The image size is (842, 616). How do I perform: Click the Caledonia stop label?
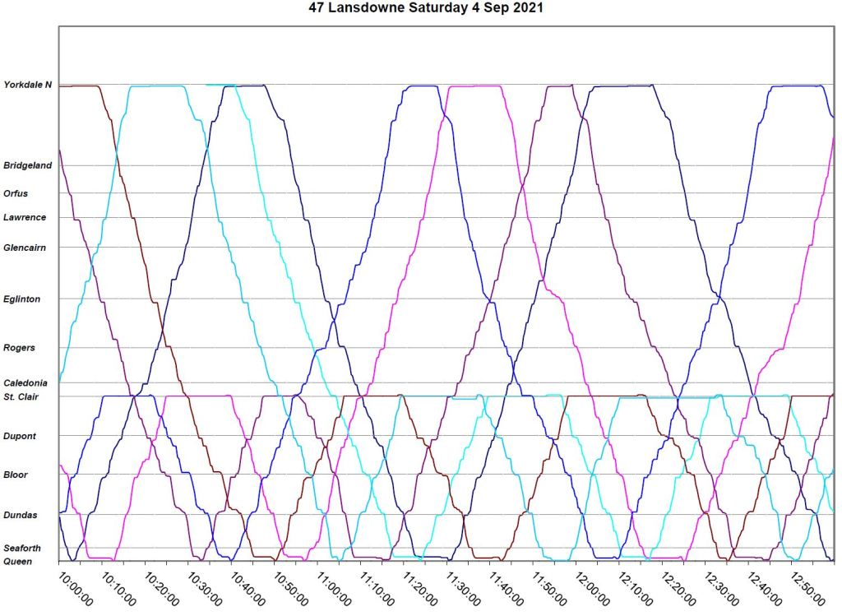[x=25, y=383]
